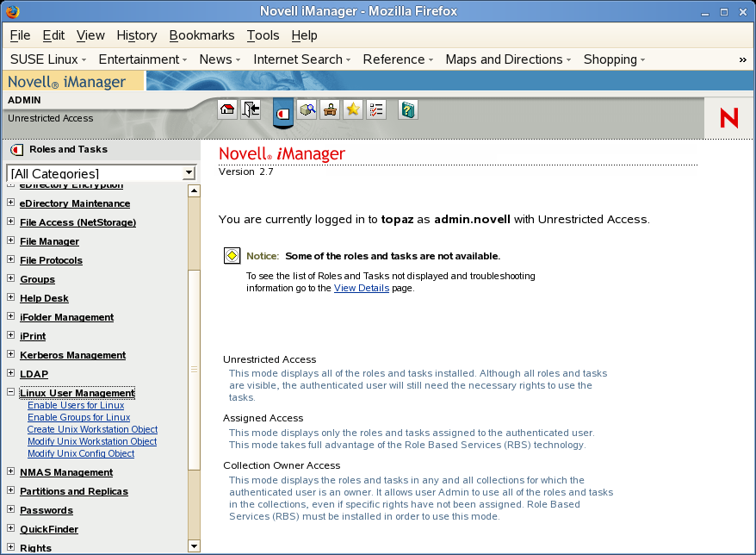Click the yellow Notice diamond icon
Viewport: 756px width, 555px height.
click(x=232, y=256)
